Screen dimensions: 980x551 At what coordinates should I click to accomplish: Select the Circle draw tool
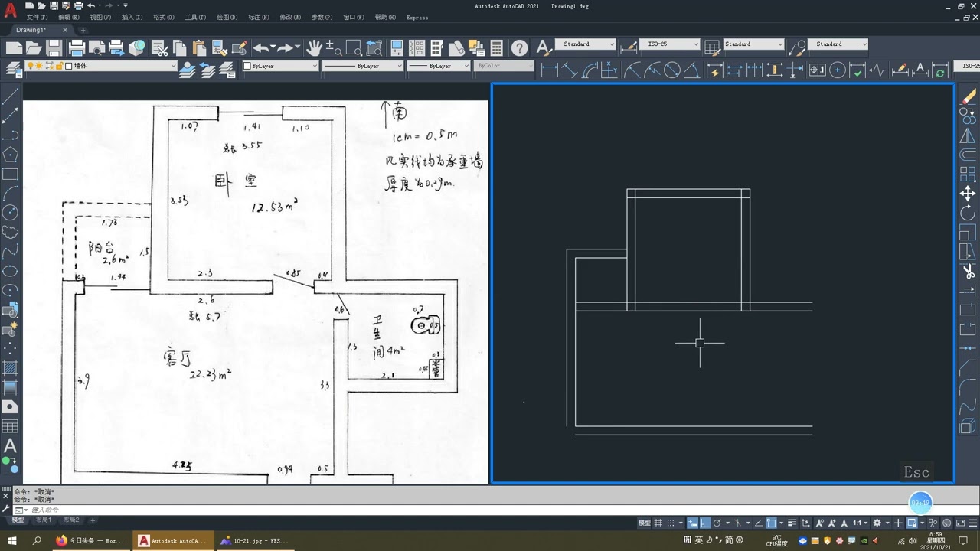10,213
